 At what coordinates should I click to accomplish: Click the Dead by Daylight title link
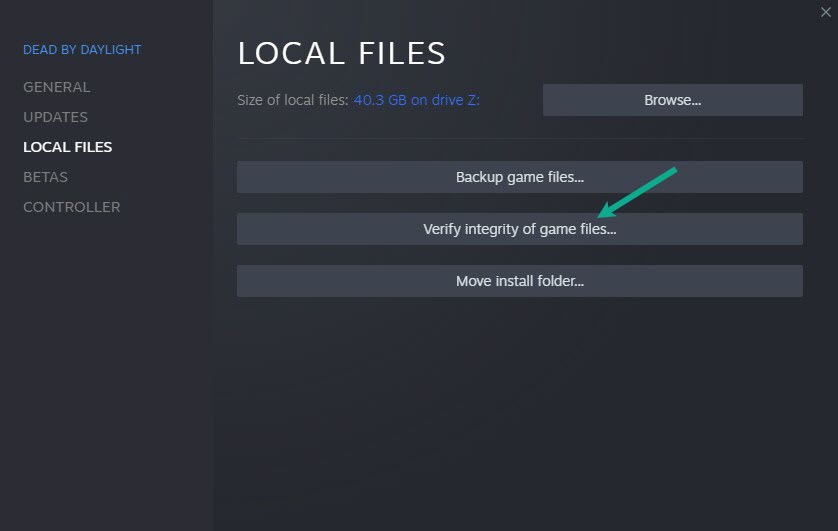[82, 50]
